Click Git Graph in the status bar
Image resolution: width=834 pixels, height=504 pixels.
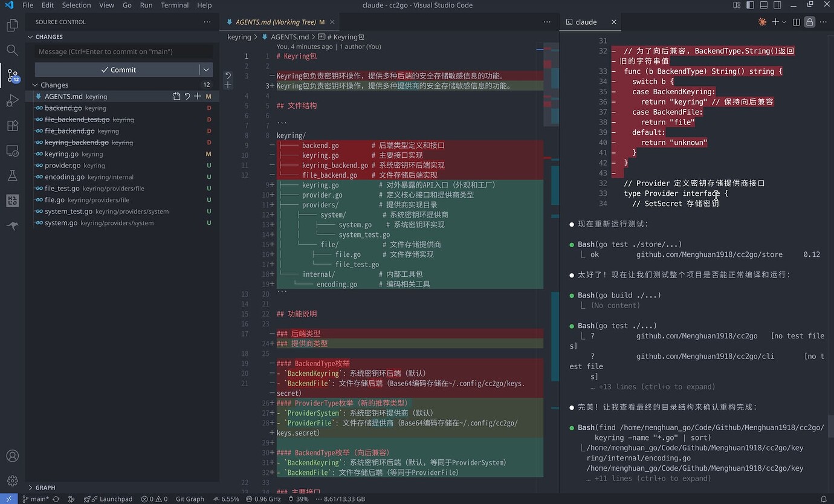point(190,499)
